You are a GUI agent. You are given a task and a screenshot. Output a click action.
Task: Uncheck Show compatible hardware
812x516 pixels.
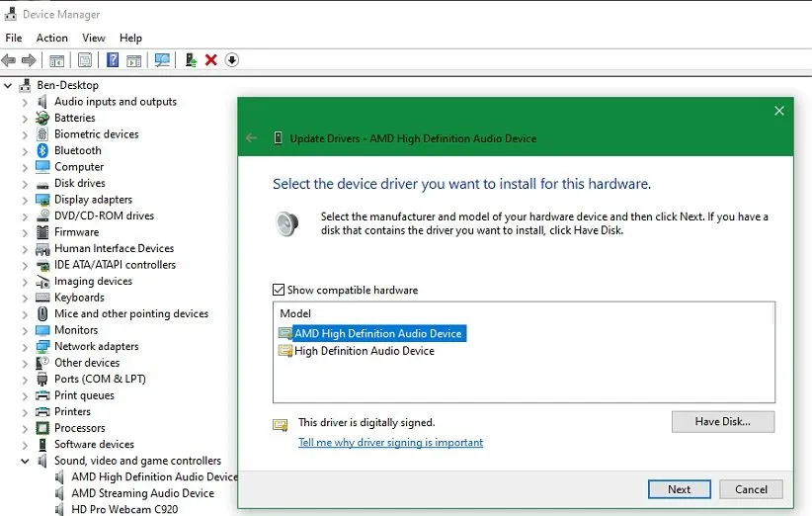pyautogui.click(x=279, y=291)
